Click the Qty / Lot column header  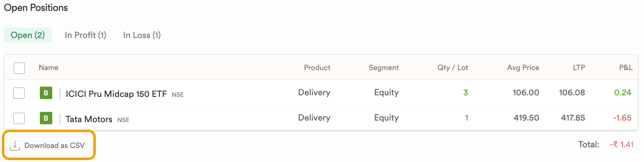(453, 68)
